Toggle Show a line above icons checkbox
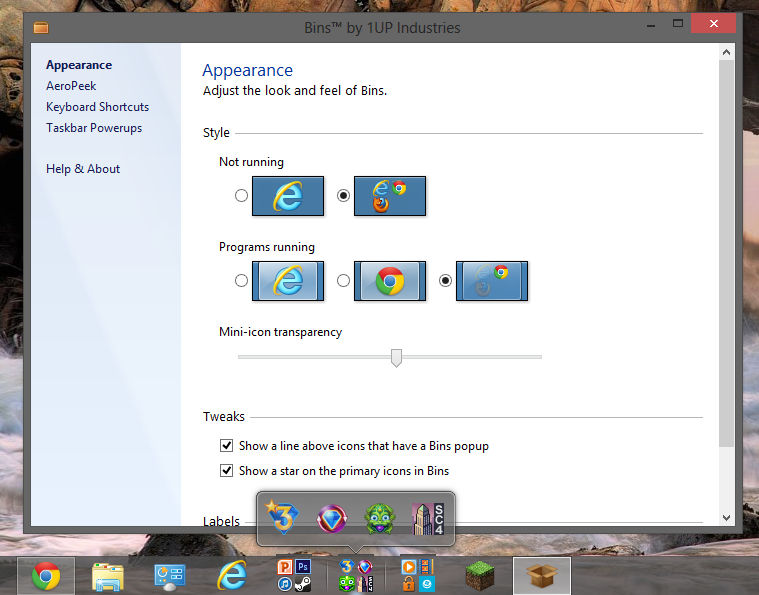 [x=227, y=445]
